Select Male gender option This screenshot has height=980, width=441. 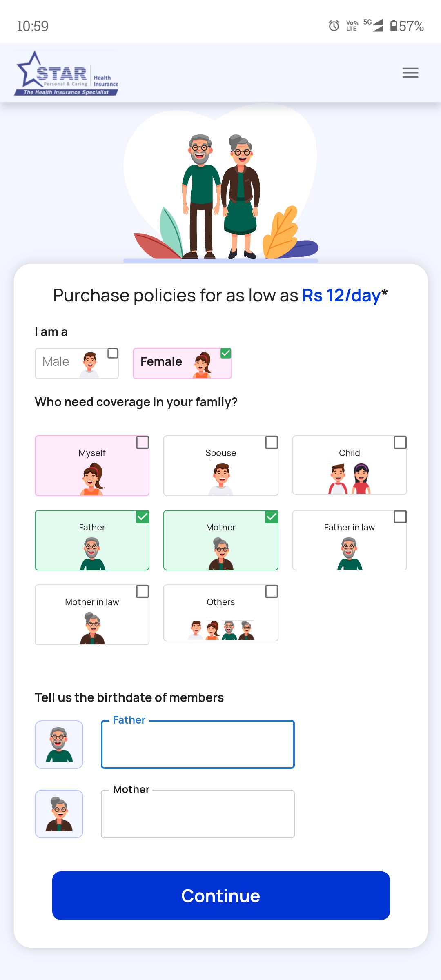tap(77, 363)
